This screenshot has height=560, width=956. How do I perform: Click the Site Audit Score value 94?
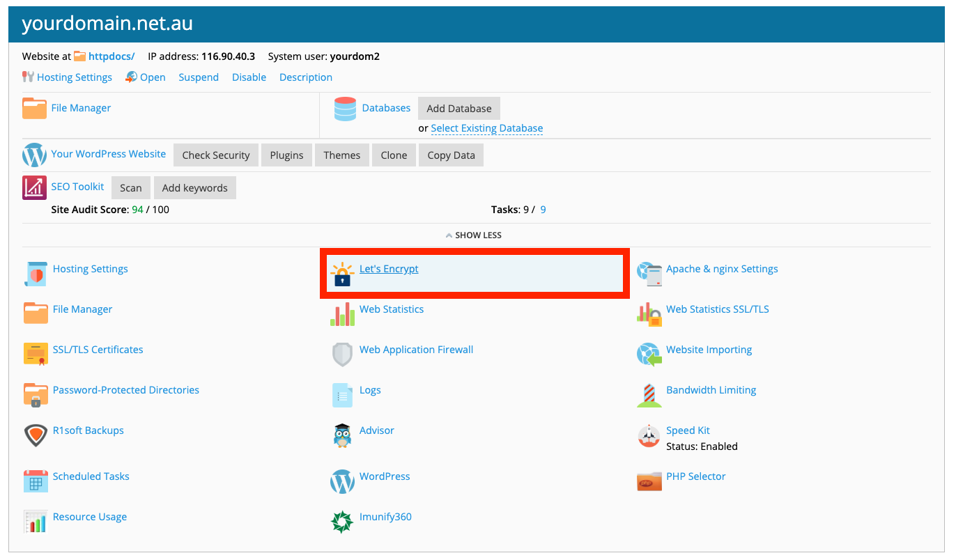point(137,210)
